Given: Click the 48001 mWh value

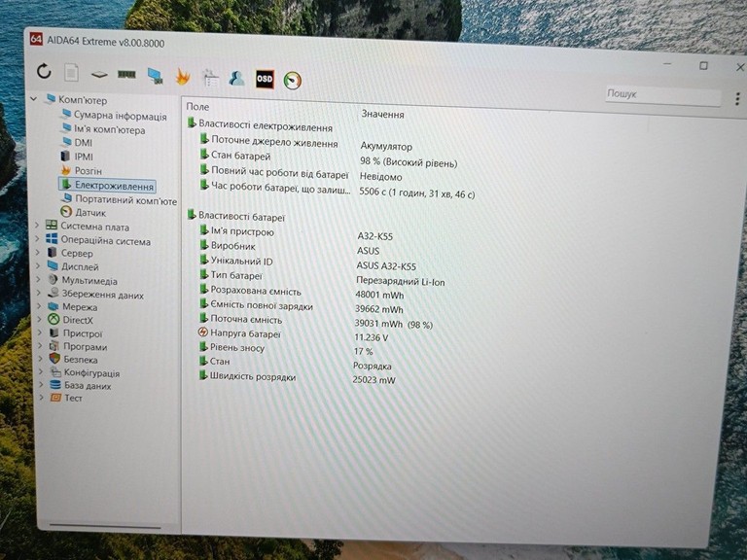Looking at the screenshot, I should click(x=379, y=296).
